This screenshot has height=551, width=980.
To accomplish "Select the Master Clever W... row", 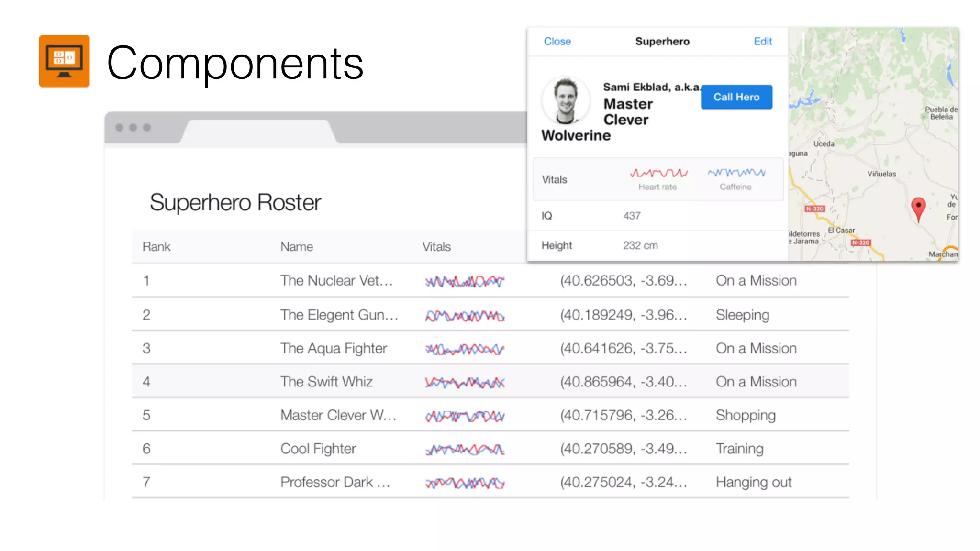I will [x=338, y=415].
